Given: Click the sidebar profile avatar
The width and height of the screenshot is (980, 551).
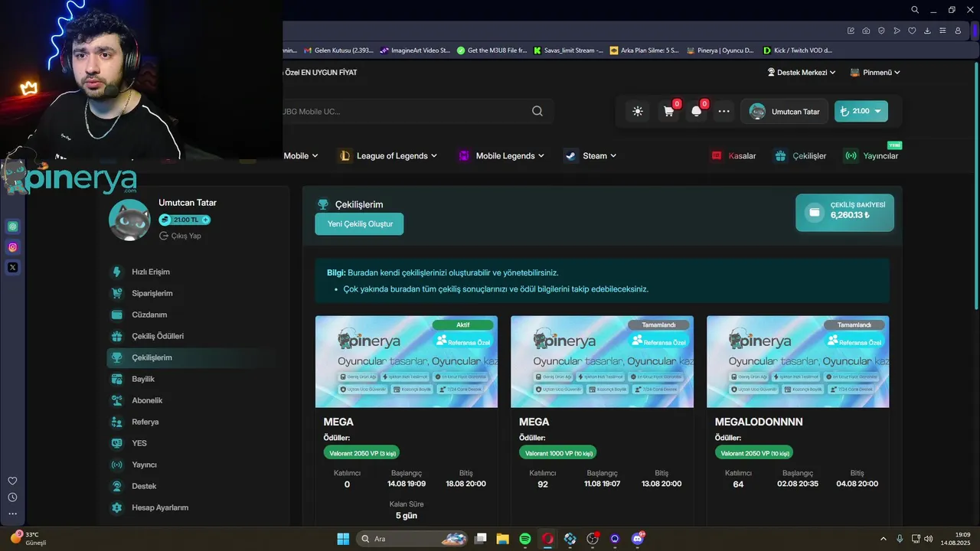Looking at the screenshot, I should [x=129, y=220].
